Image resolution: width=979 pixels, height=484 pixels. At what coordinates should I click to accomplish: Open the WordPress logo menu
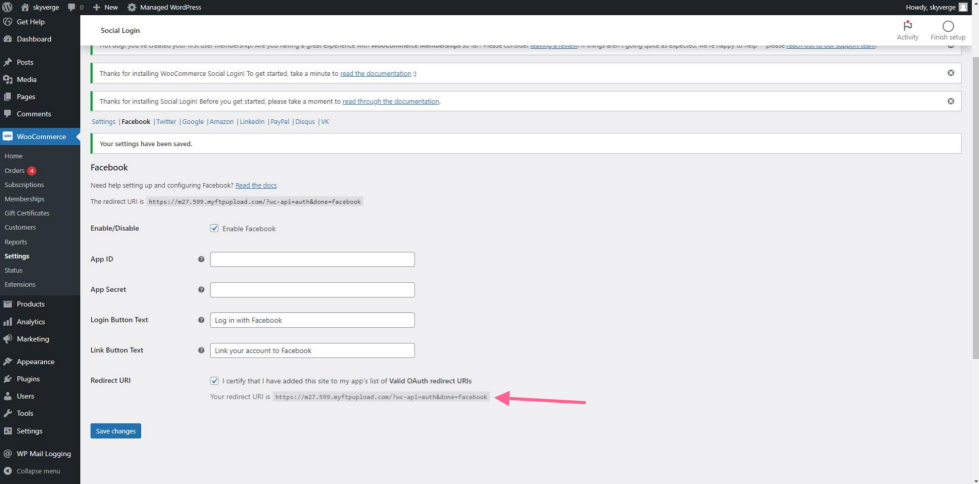(x=7, y=7)
